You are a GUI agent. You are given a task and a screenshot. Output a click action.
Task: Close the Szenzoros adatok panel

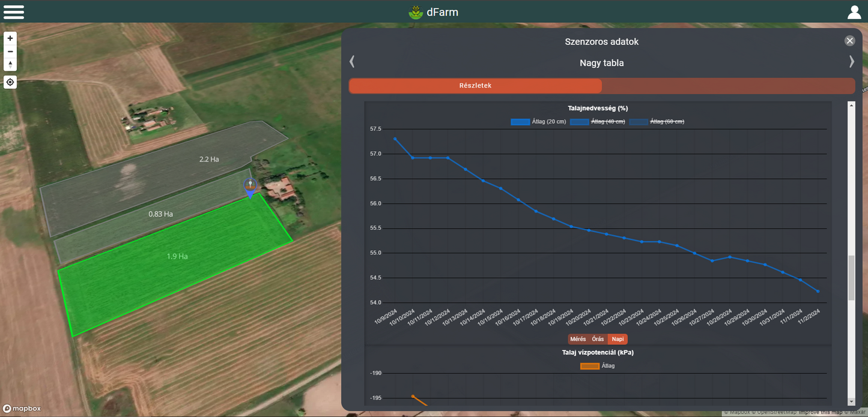[849, 41]
